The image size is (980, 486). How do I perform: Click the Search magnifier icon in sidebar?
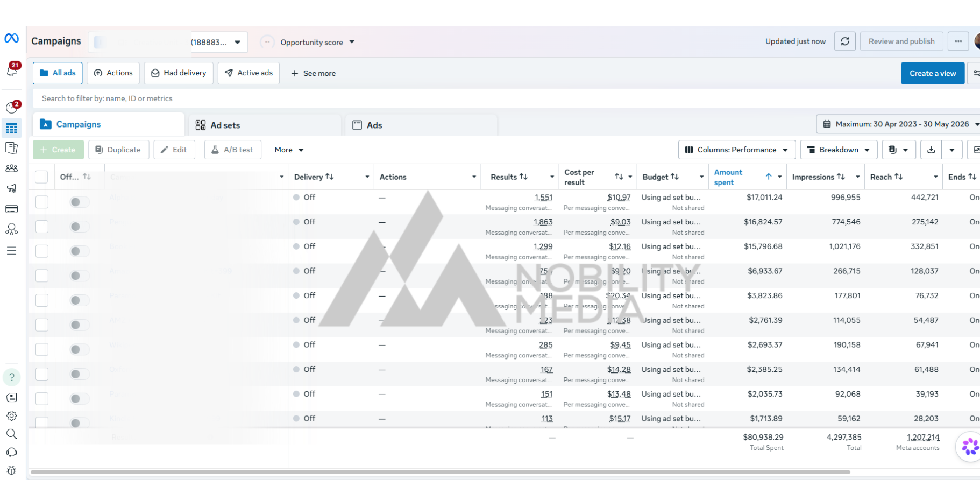(11, 434)
